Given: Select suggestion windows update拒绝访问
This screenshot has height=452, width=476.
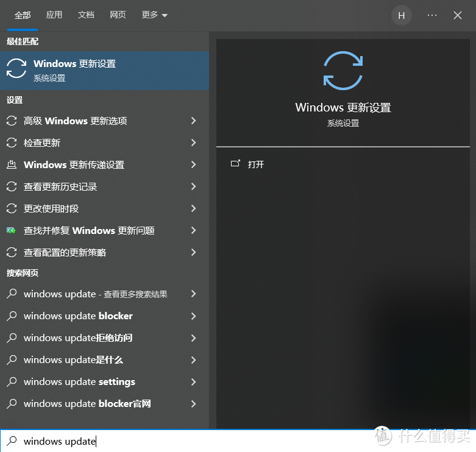Looking at the screenshot, I should pos(104,338).
